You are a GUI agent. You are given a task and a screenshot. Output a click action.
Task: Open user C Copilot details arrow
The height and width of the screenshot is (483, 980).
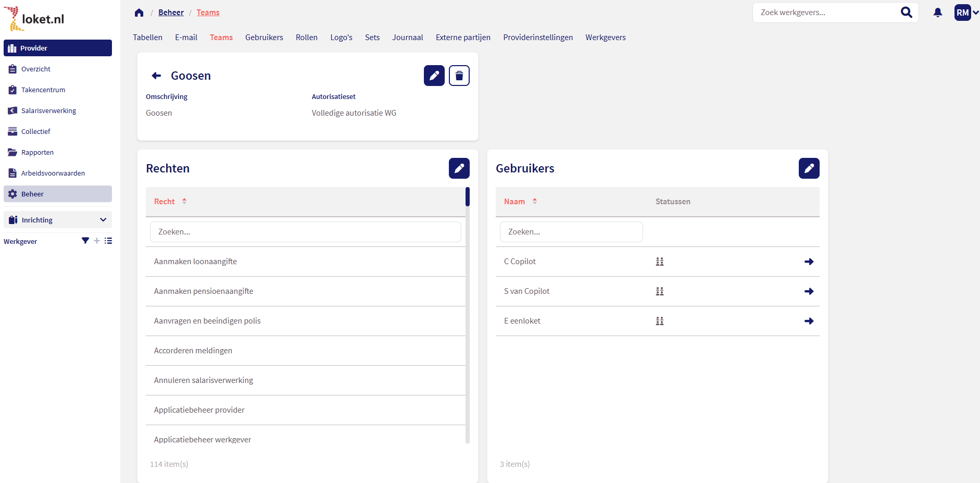(x=809, y=262)
